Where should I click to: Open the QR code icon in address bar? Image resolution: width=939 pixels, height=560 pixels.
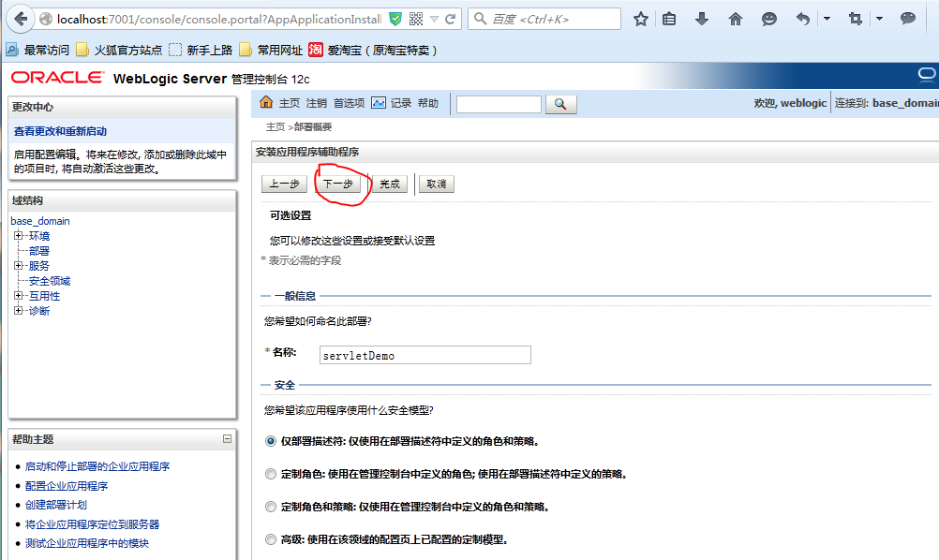(415, 19)
